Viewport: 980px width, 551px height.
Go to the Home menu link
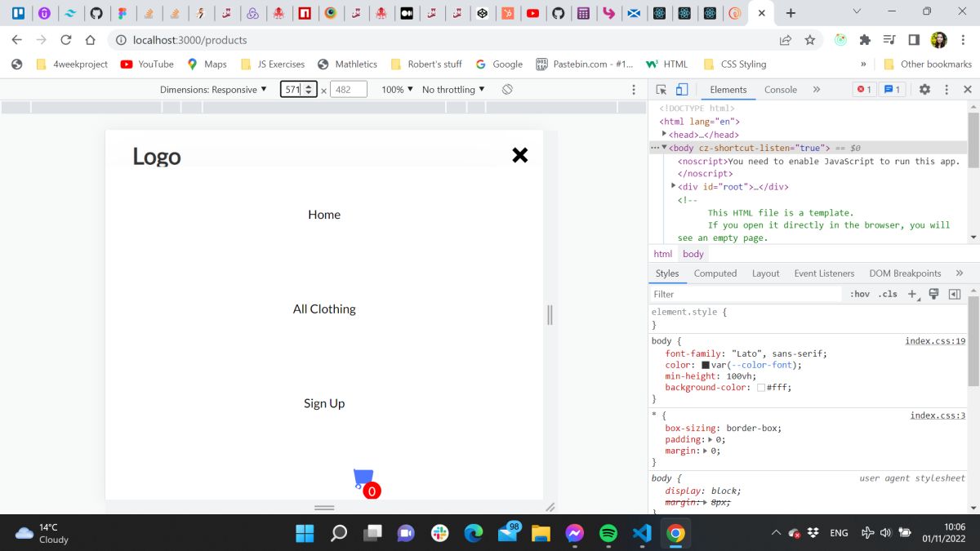[x=324, y=215]
